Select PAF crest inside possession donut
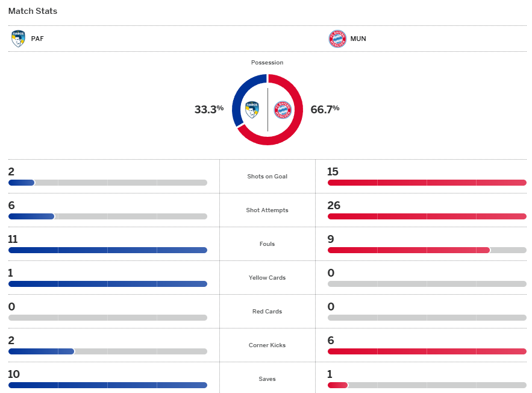The width and height of the screenshot is (532, 393). click(252, 110)
